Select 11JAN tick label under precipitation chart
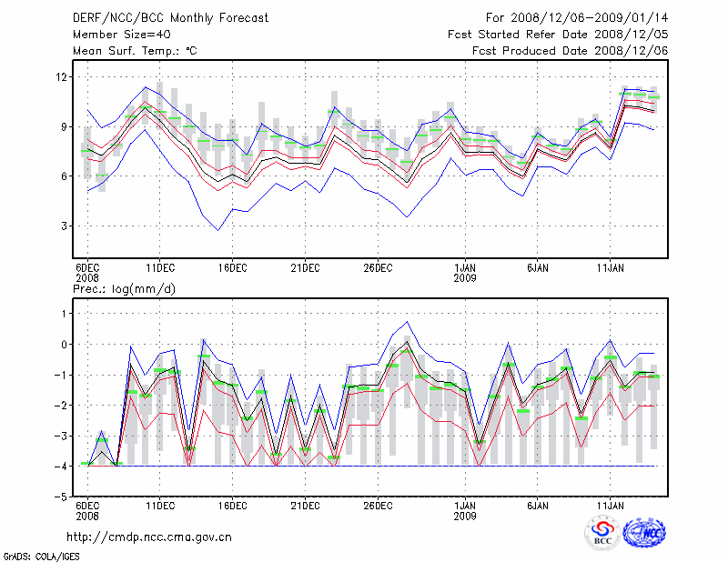This screenshot has width=728, height=562. tap(610, 505)
